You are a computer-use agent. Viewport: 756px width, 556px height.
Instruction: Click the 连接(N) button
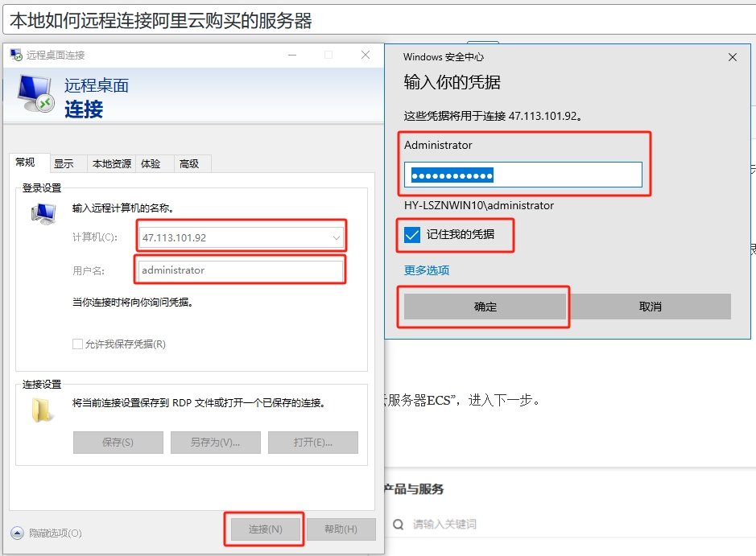tap(265, 529)
